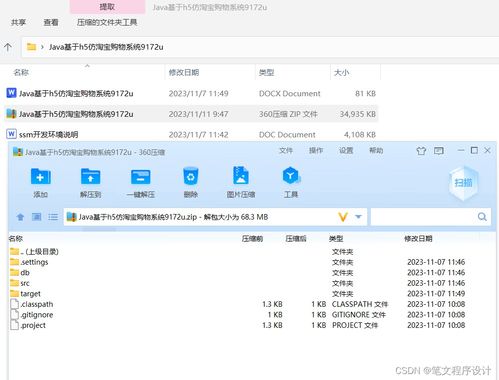Switch to icon view in 360压缩
This screenshot has width=499, height=380.
click(36, 217)
